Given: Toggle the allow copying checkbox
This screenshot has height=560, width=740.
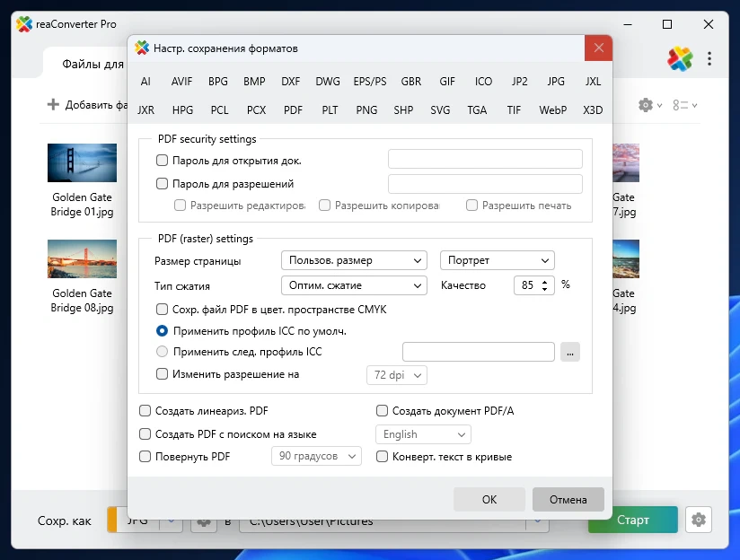Looking at the screenshot, I should [324, 206].
